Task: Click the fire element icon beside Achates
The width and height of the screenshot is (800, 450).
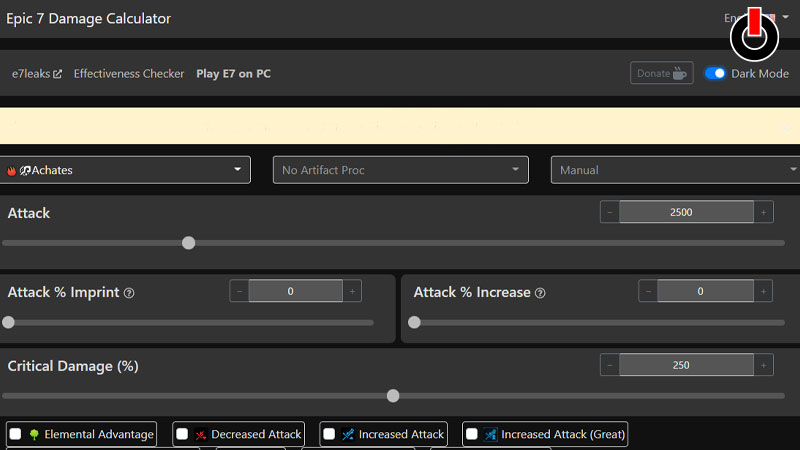Action: 11,170
